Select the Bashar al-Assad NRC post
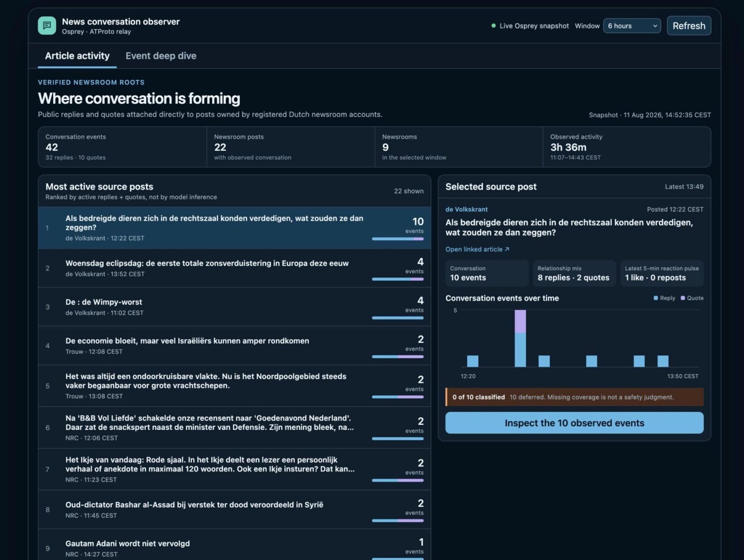This screenshot has height=560, width=744. point(235,510)
